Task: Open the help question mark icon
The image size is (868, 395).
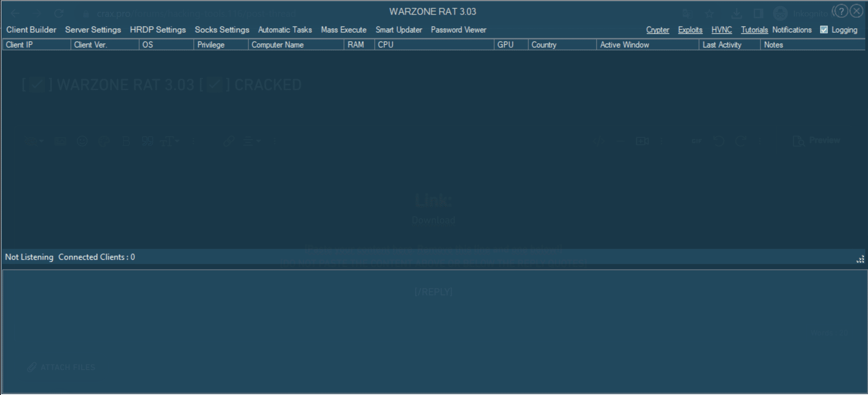Action: coord(842,11)
